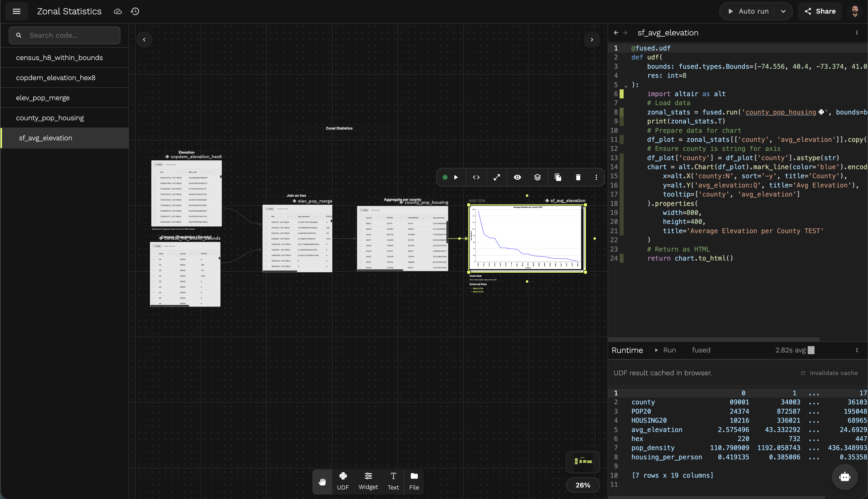Click the green status indicator dot
The image size is (868, 499).
coord(445,177)
